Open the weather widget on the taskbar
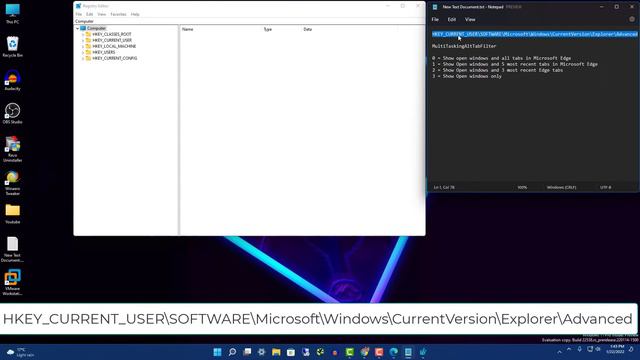The height and width of the screenshot is (360, 640). tap(20, 352)
